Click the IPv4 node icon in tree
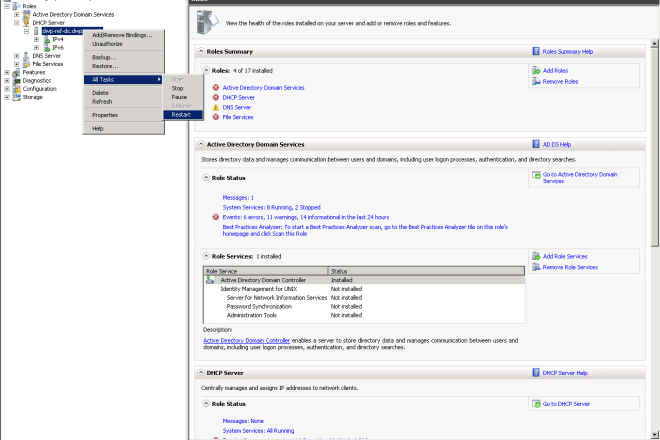 tap(47, 40)
